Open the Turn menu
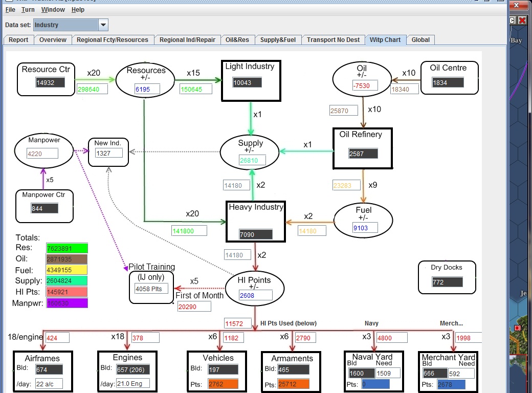The width and height of the screenshot is (532, 393). pyautogui.click(x=28, y=10)
